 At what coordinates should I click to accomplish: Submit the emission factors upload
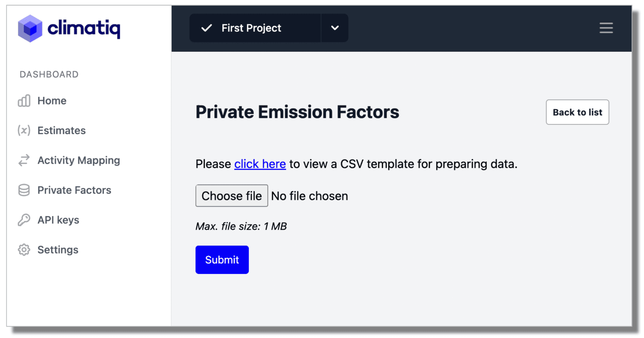222,260
